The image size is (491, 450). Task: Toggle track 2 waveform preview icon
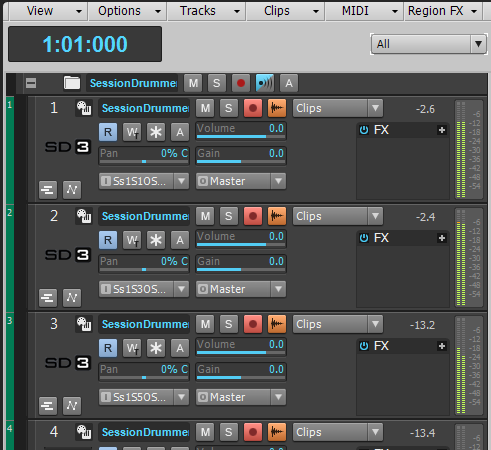[277, 216]
